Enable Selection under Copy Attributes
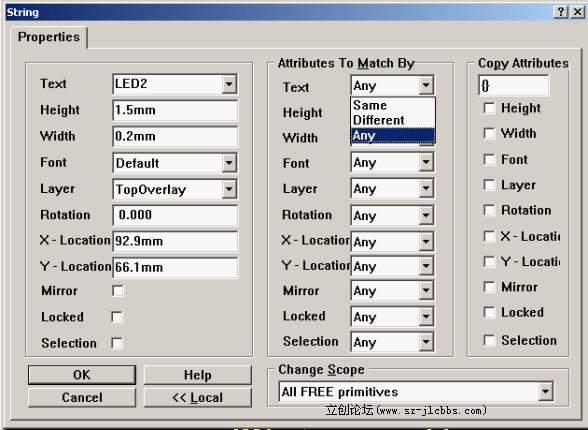The height and width of the screenshot is (430, 588). click(x=489, y=340)
